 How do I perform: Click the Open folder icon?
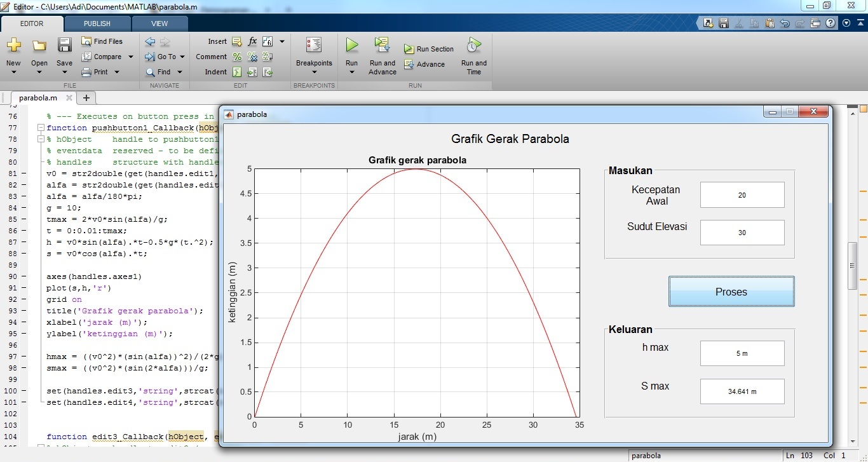[x=39, y=45]
